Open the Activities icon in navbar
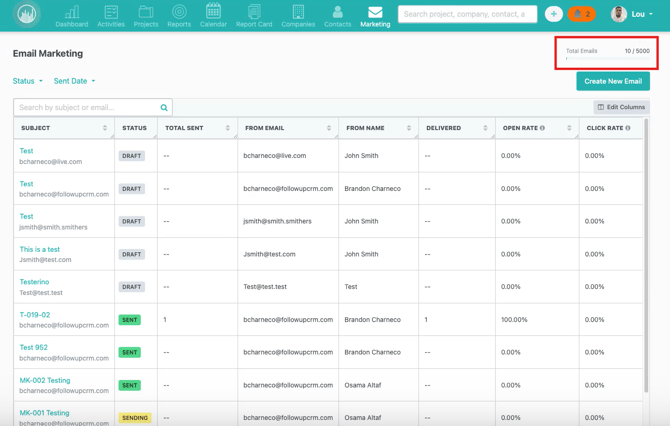The image size is (670, 426). 111,15
